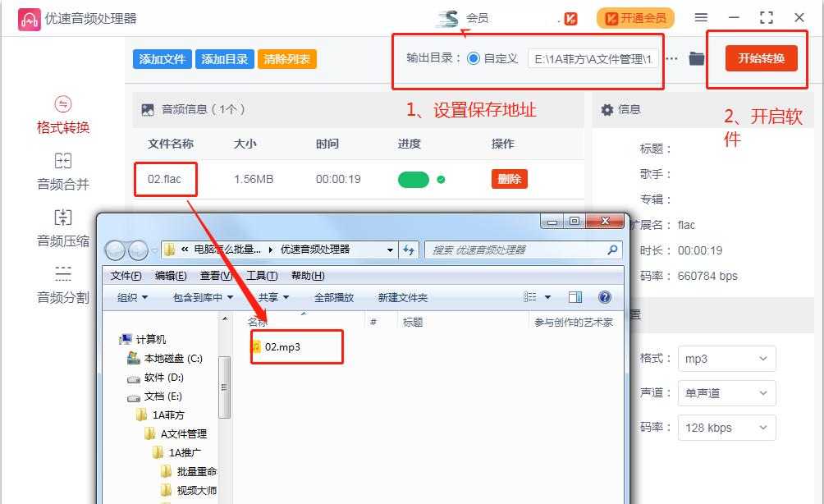Click the gear icon beside 信息 panel header
The height and width of the screenshot is (504, 824).
(608, 109)
